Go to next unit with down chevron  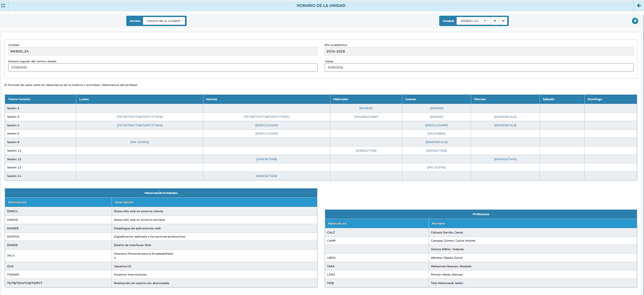point(503,21)
